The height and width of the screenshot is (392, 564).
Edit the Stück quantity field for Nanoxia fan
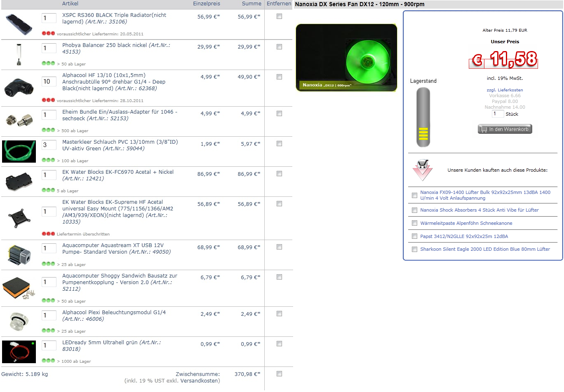[x=498, y=114]
